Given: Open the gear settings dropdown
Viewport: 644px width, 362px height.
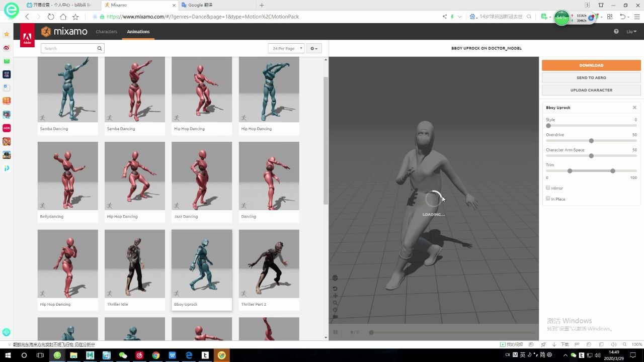Looking at the screenshot, I should coord(313,48).
